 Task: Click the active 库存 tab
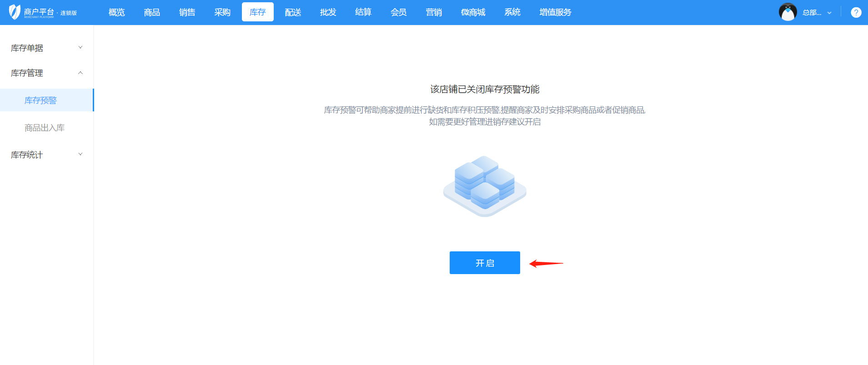point(257,12)
